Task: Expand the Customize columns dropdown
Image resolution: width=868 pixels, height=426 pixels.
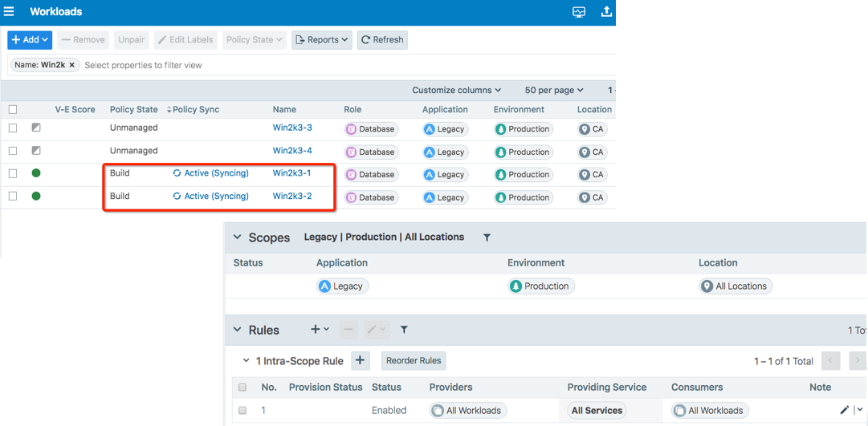Action: pyautogui.click(x=456, y=91)
